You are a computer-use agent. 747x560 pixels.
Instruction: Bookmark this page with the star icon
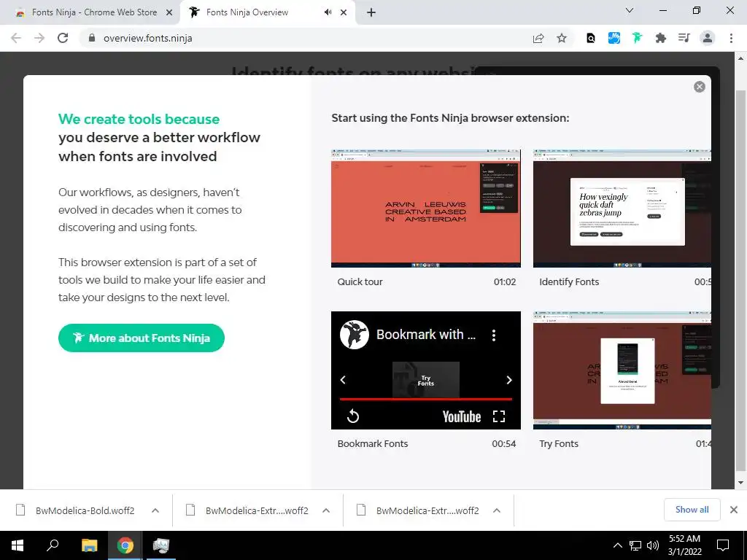[x=562, y=38]
